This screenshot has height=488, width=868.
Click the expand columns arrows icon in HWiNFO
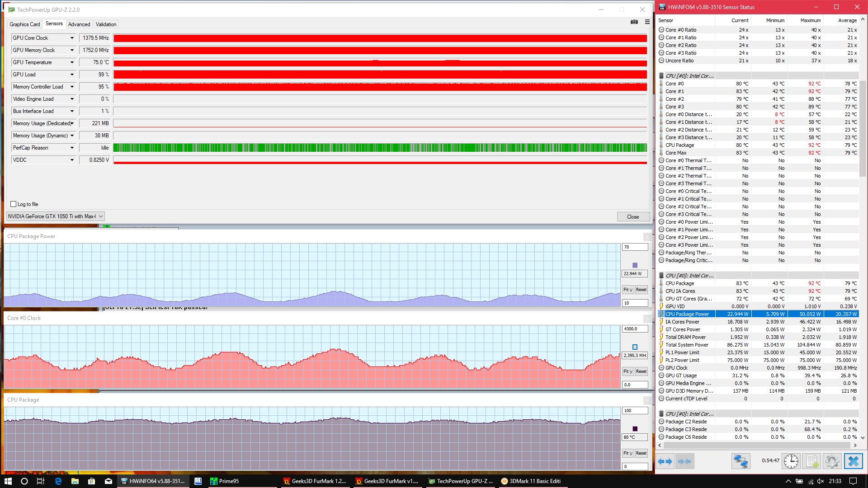tap(665, 461)
